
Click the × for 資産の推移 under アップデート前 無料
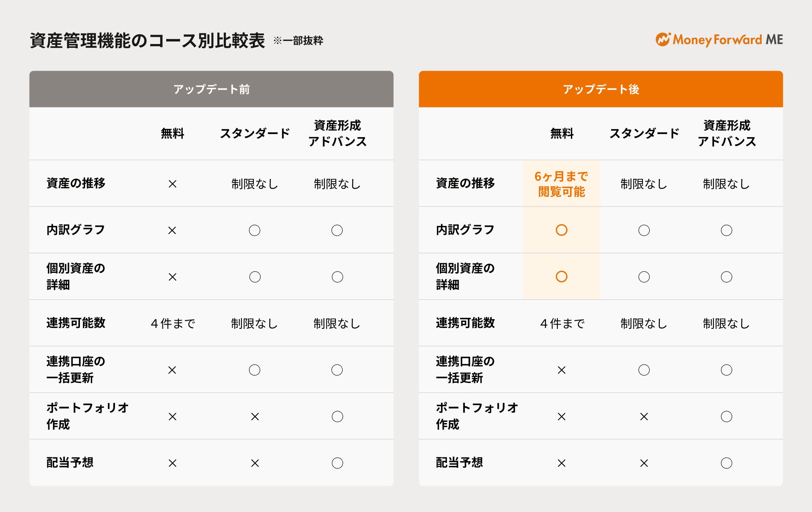tap(172, 184)
